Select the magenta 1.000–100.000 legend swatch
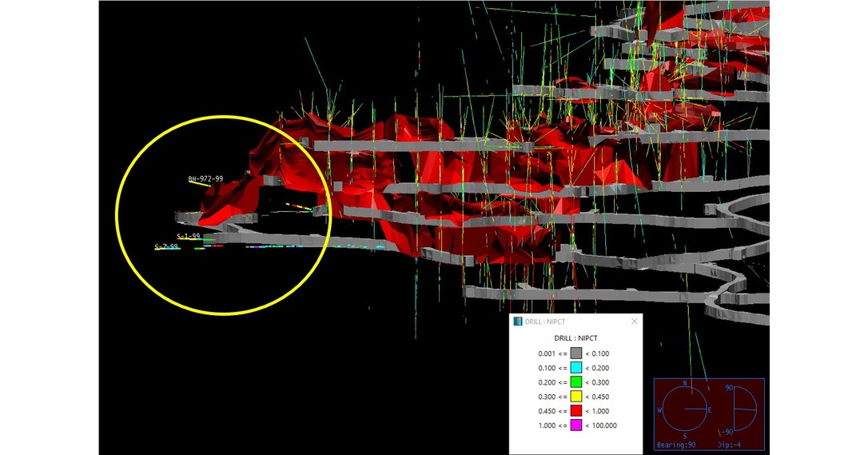This screenshot has width=868, height=455. point(575,425)
